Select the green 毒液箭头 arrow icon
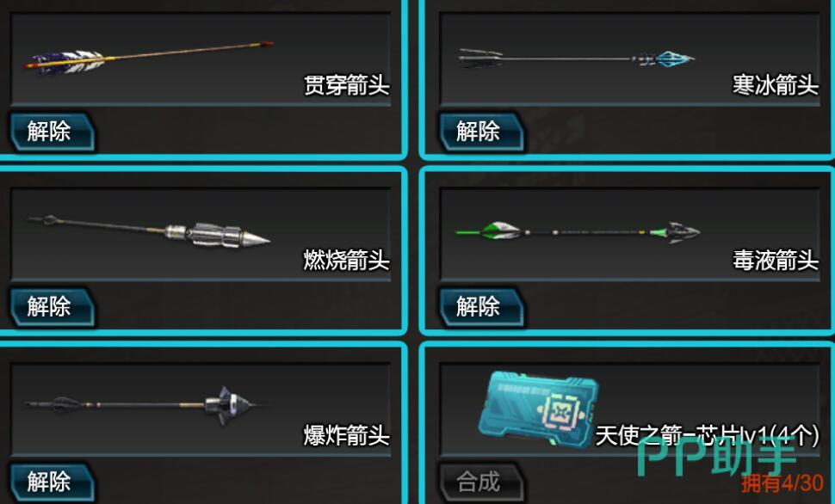The height and width of the screenshot is (504, 835). click(x=578, y=232)
